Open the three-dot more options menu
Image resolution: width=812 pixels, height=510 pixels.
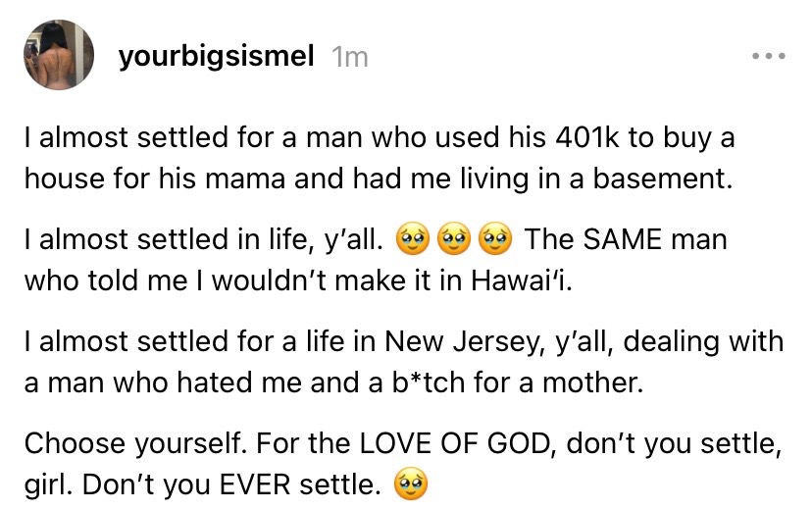(x=769, y=55)
